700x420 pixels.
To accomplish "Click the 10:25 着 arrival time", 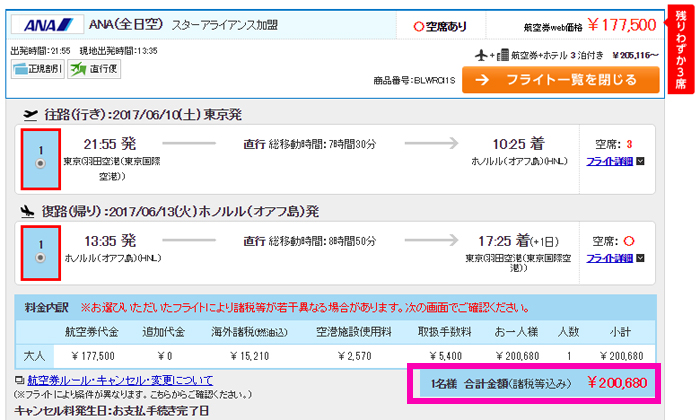I will 518,144.
